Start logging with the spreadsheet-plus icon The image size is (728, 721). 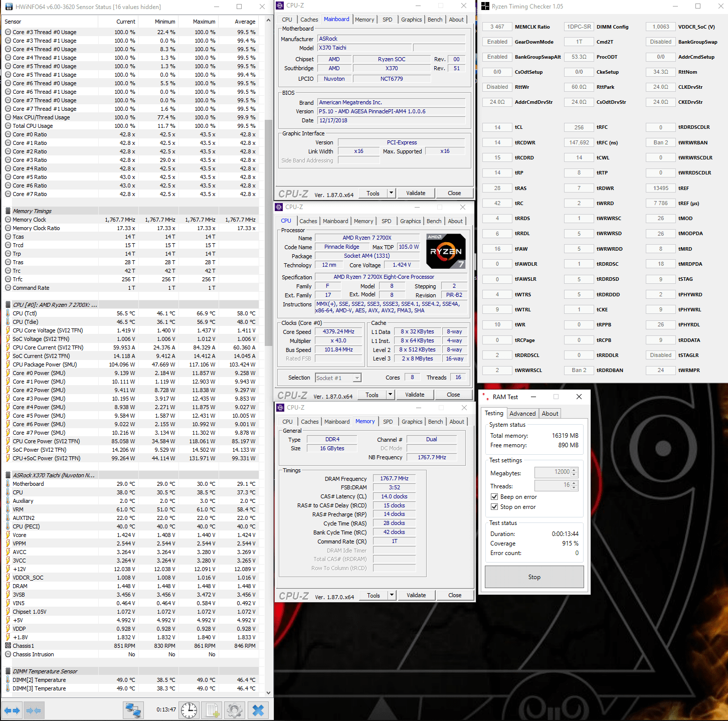click(x=212, y=710)
